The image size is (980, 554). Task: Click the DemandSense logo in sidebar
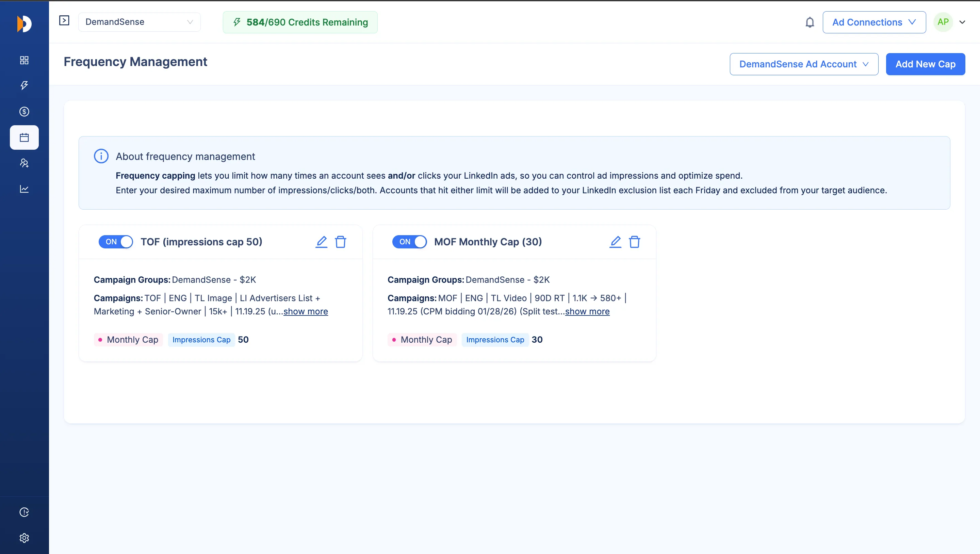[x=24, y=23]
